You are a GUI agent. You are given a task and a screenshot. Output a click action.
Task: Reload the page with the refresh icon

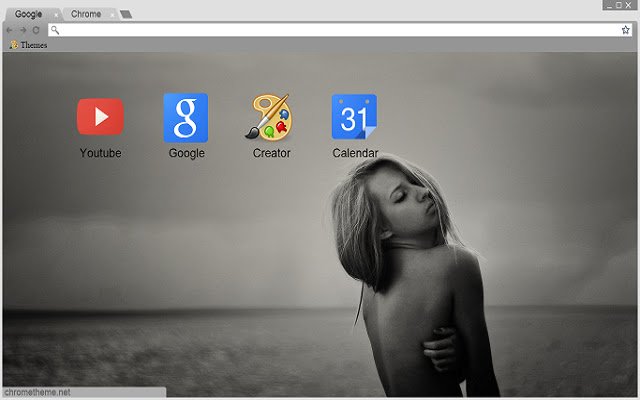point(36,30)
